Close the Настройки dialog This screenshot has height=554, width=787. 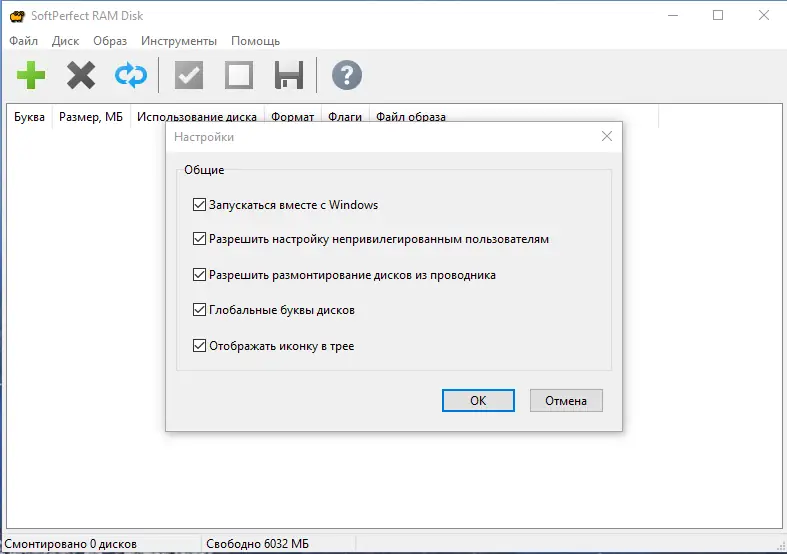(x=607, y=136)
